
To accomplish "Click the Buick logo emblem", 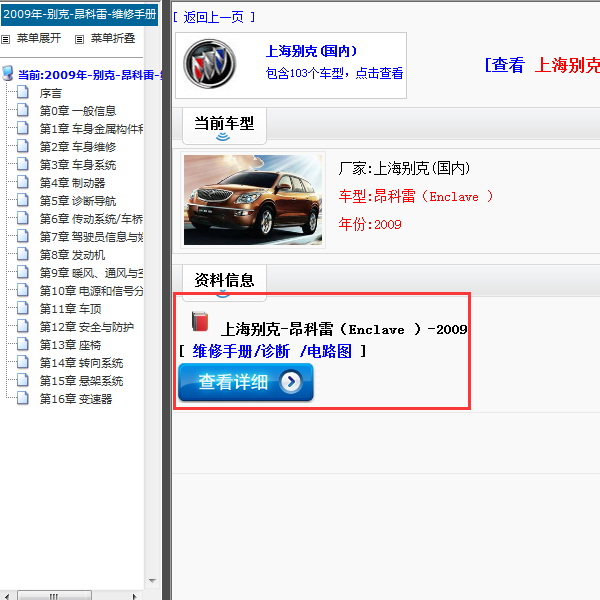I will [x=209, y=64].
